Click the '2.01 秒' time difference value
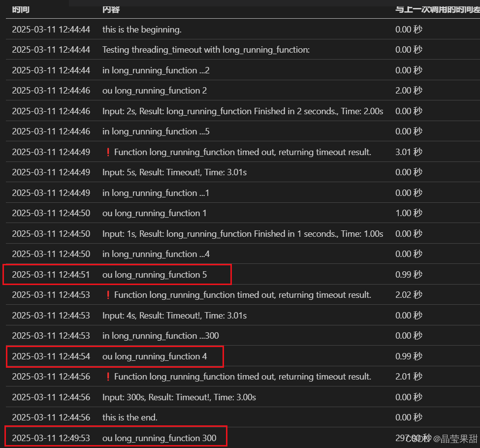The width and height of the screenshot is (480, 448). pyautogui.click(x=409, y=377)
